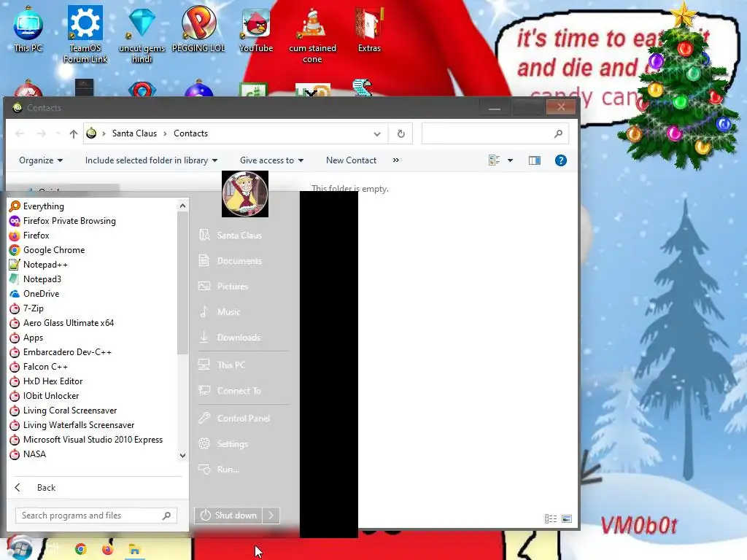The image size is (747, 560).
Task: Click the Santa hat Start button
Action: point(18,548)
